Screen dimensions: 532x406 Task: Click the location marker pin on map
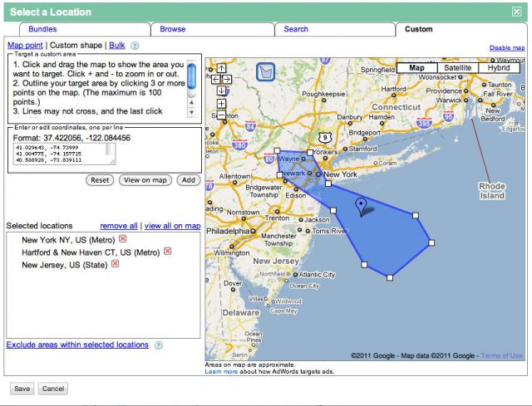click(x=361, y=207)
